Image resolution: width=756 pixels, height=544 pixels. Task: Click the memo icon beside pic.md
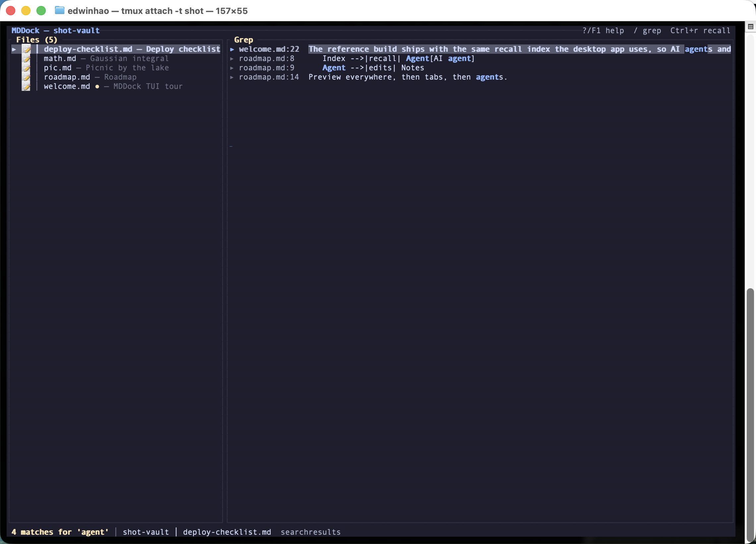pos(26,68)
